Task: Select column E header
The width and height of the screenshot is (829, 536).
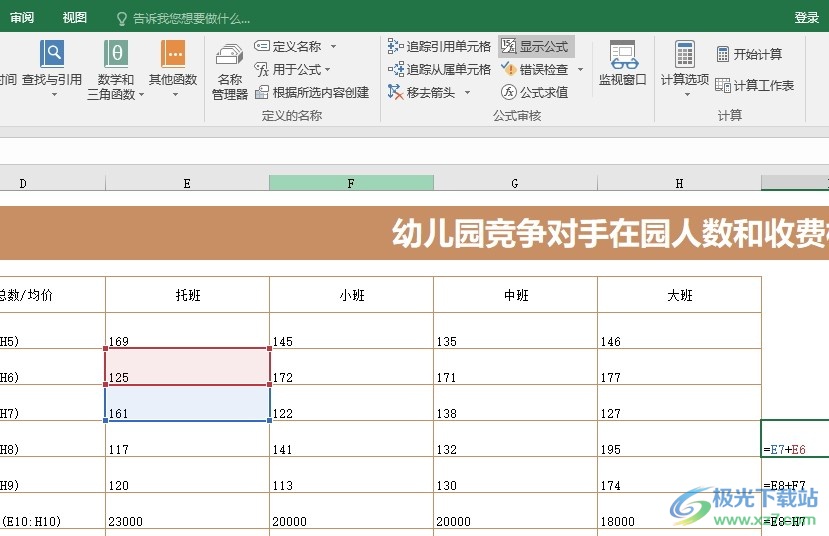Action: click(187, 183)
